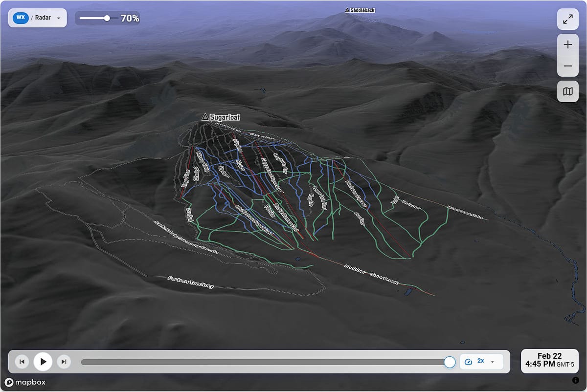Click the Feb 22 4:45 PM time box
Image resolution: width=587 pixels, height=392 pixels.
click(x=550, y=360)
